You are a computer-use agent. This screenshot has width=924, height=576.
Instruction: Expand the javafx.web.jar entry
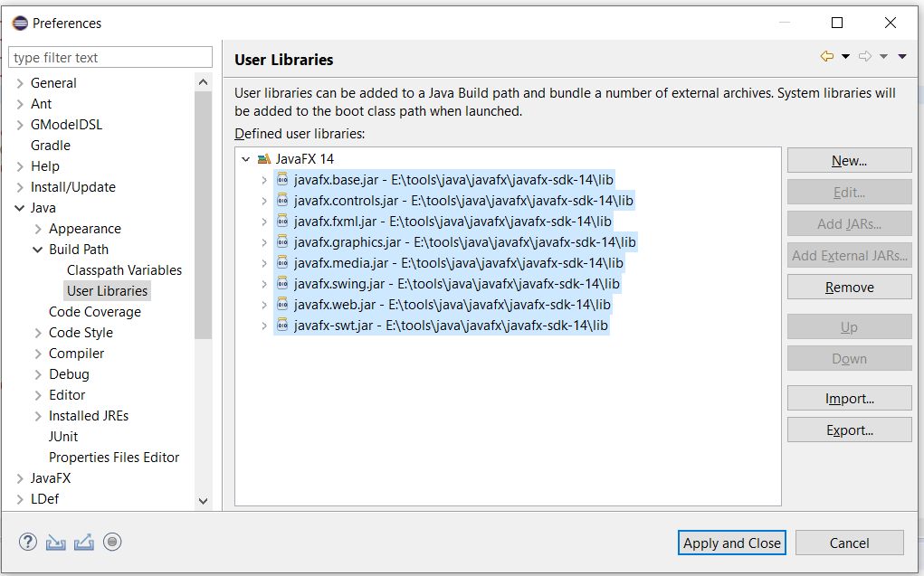264,305
